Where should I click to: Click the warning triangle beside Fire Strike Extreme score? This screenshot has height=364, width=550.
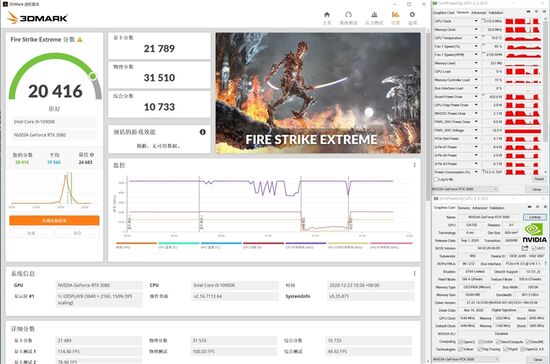tap(80, 40)
